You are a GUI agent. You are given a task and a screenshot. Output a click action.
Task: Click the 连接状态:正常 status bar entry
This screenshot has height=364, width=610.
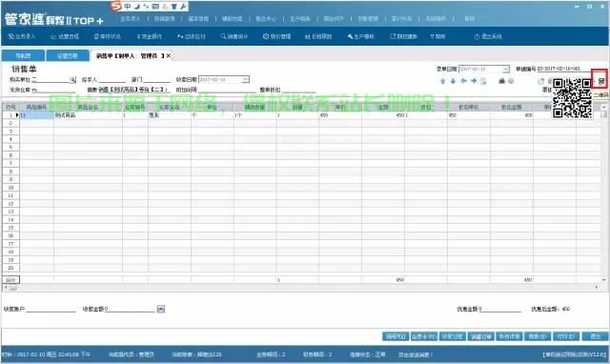click(368, 354)
